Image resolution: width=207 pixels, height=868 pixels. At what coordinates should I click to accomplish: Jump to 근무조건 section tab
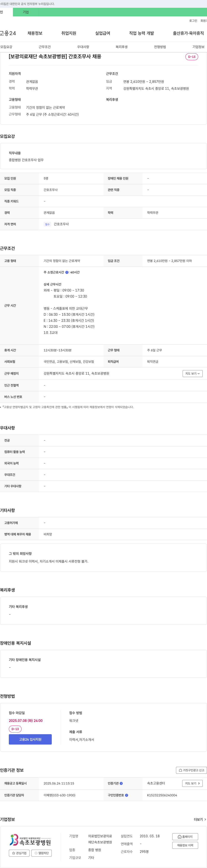coord(44,47)
